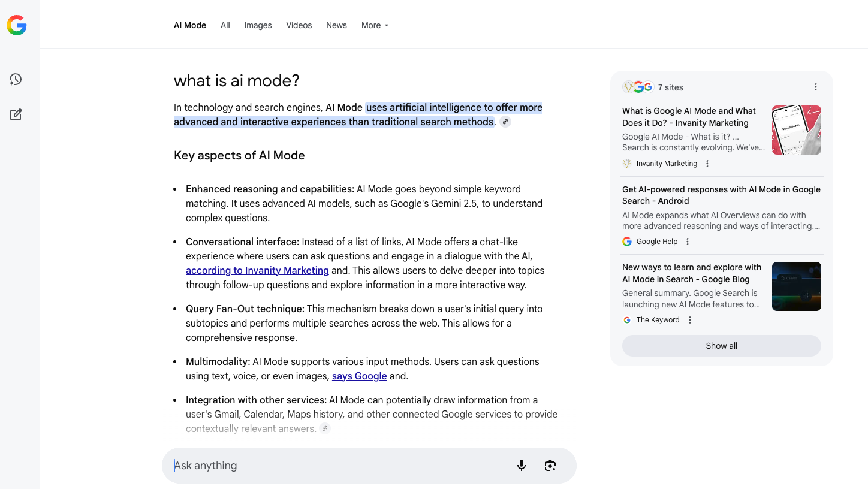Start a new search with the compose icon
The image size is (868, 489).
point(16,114)
